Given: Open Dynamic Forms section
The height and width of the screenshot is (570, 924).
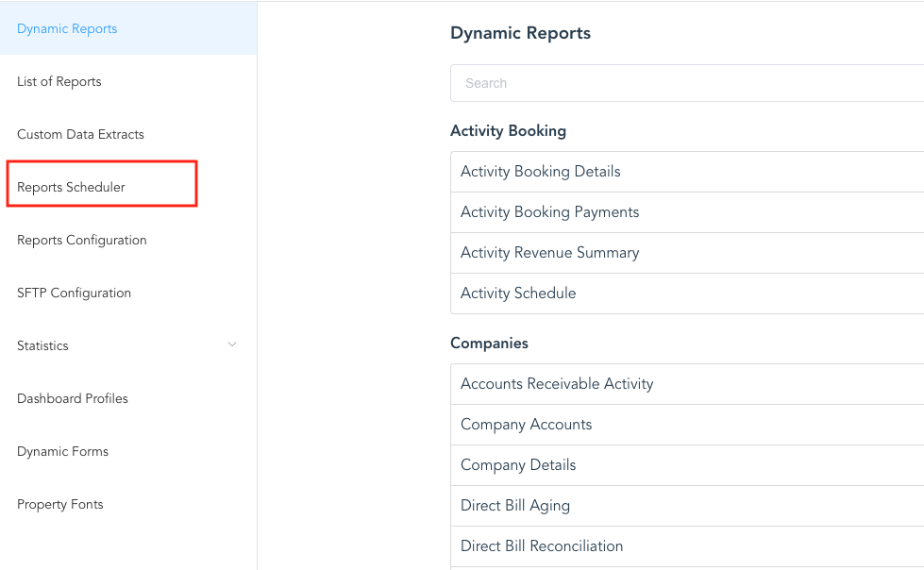Looking at the screenshot, I should click(62, 451).
